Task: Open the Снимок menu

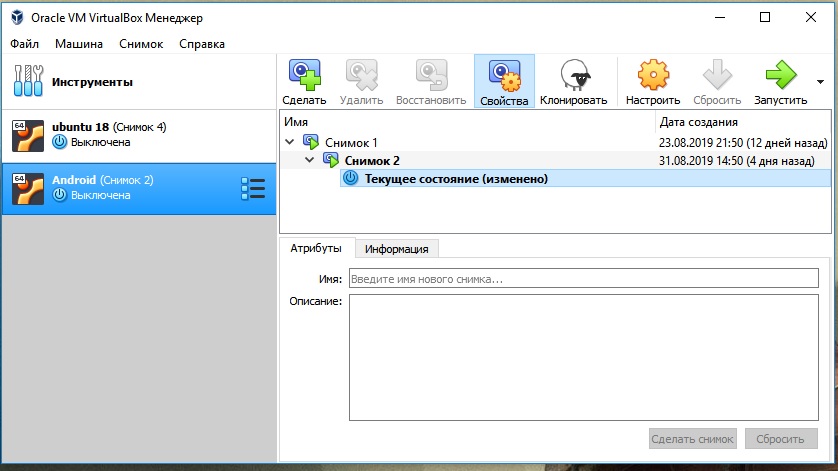Action: coord(141,44)
